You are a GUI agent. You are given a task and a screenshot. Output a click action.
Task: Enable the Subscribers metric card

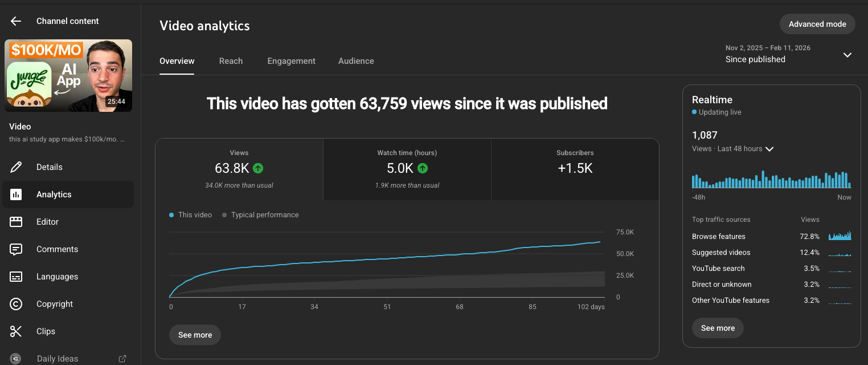[x=575, y=169]
